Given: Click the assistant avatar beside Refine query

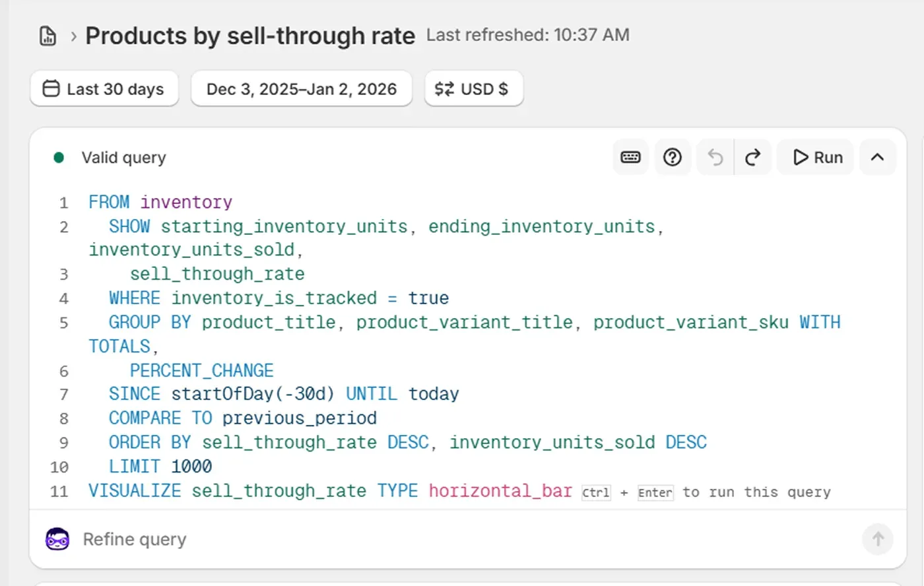Looking at the screenshot, I should pos(57,538).
